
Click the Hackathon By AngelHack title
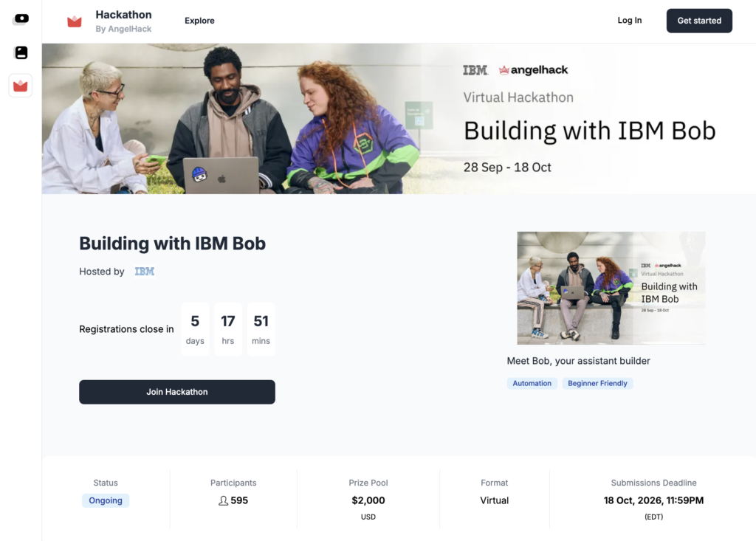click(x=123, y=21)
